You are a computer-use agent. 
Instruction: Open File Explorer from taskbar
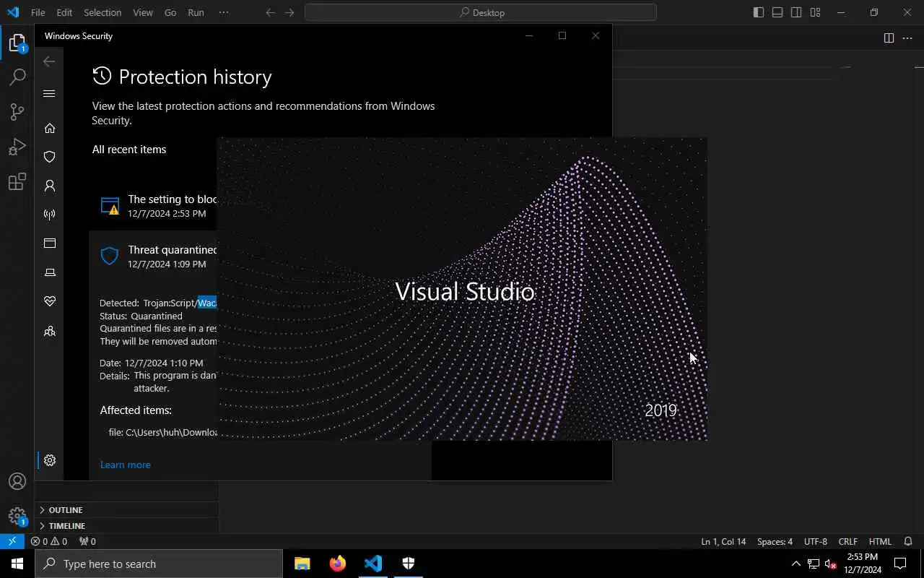click(302, 564)
